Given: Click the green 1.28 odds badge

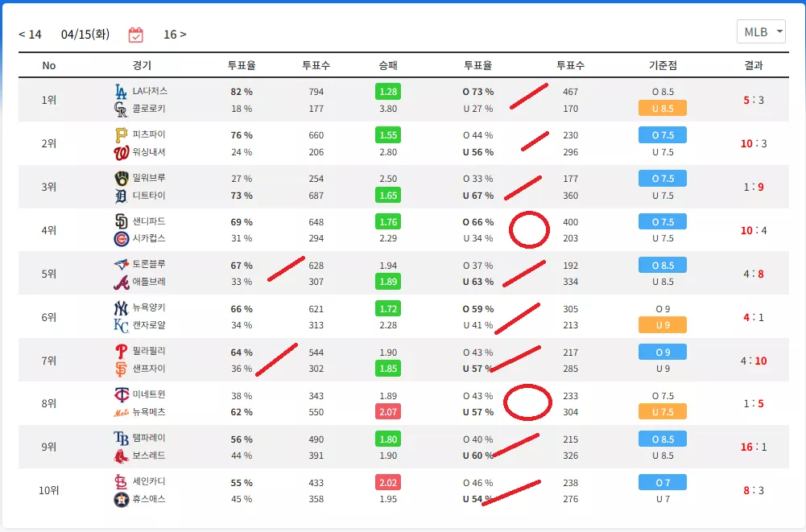Looking at the screenshot, I should pos(388,92).
